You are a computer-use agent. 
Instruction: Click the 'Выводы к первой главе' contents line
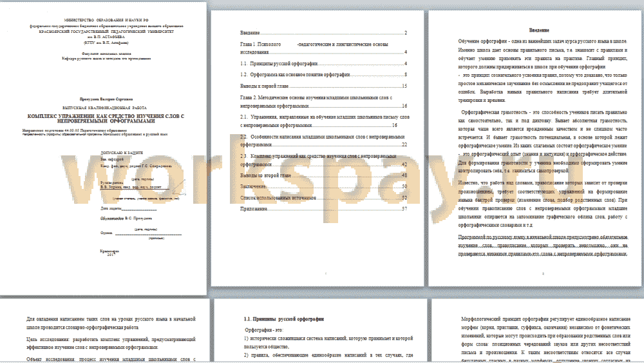coord(324,86)
